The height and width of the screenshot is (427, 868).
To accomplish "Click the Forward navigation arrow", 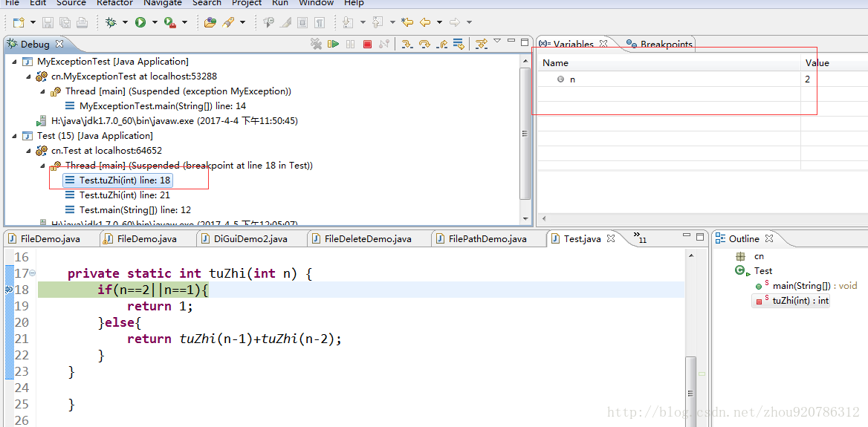I will [x=455, y=23].
